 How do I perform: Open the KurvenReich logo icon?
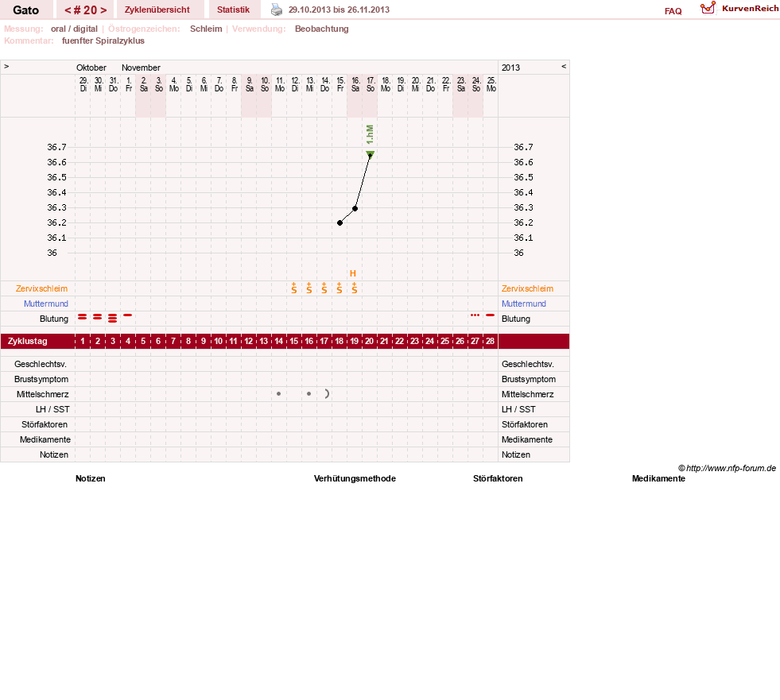pyautogui.click(x=708, y=8)
